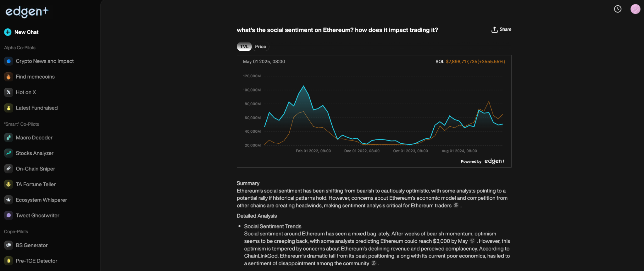The width and height of the screenshot is (644, 271).
Task: Open the On-Chain Sniper icon
Action: point(8,169)
